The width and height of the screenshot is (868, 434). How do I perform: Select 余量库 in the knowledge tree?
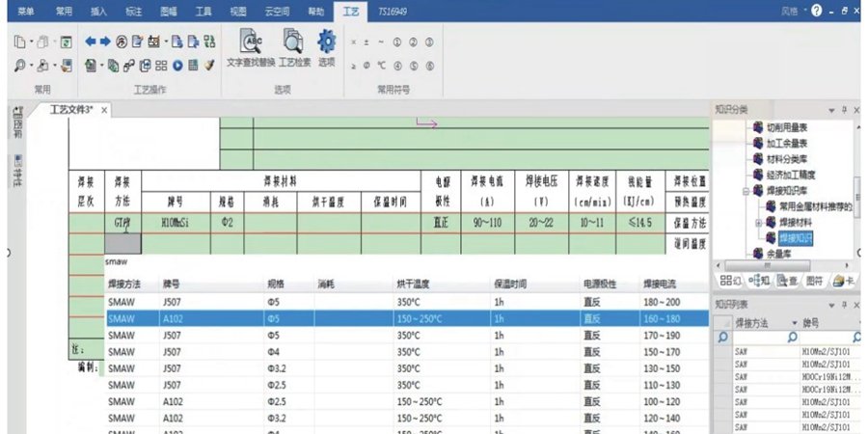coord(778,254)
